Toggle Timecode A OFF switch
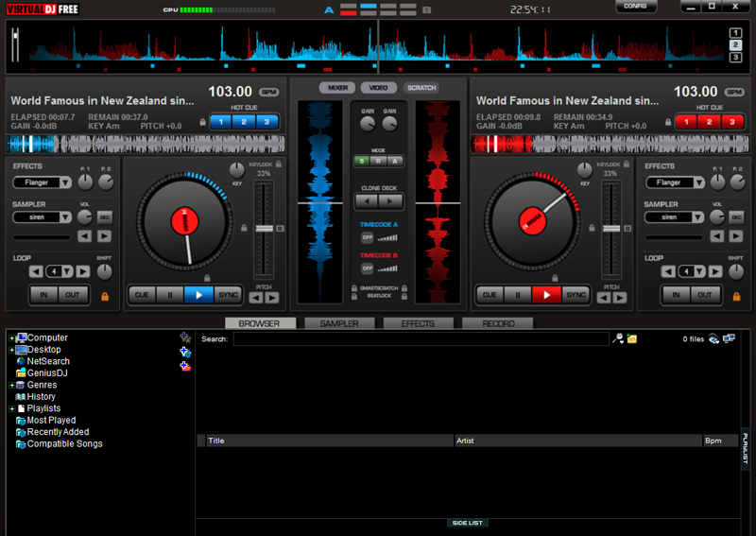 (368, 237)
